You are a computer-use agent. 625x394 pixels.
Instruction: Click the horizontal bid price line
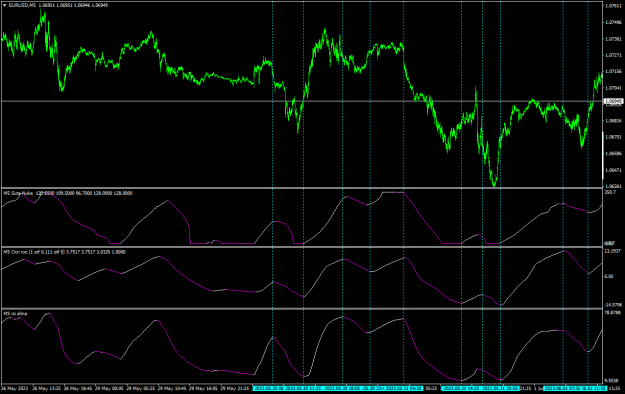coord(303,101)
